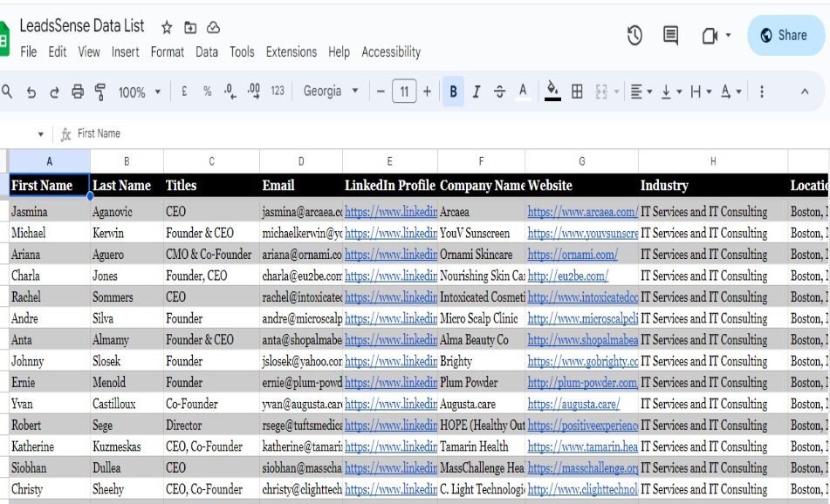Open the print dialog via printer icon

(x=77, y=92)
